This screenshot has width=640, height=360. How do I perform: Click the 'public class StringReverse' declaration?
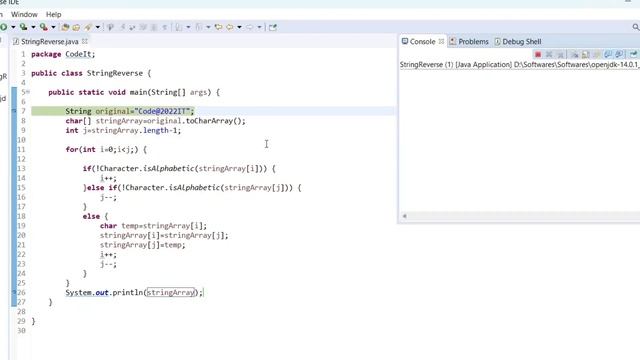tap(91, 73)
